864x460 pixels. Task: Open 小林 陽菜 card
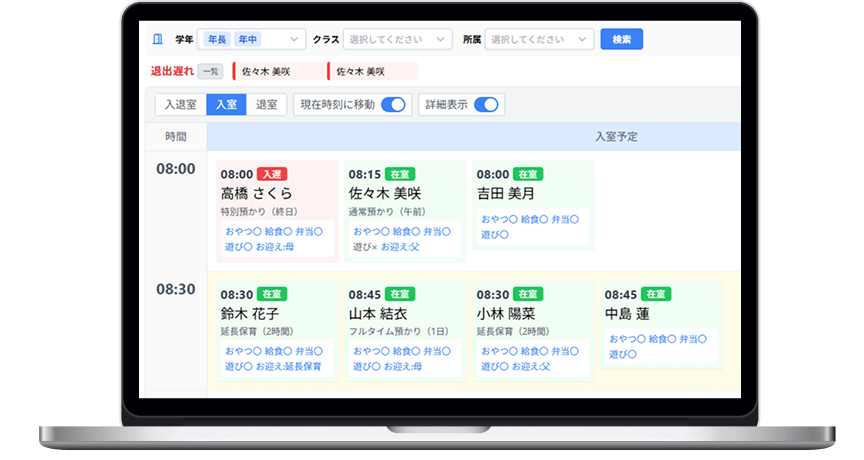click(x=533, y=331)
